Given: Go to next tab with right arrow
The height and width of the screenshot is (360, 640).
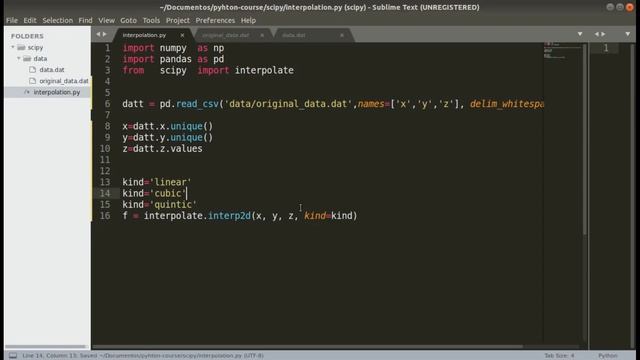Looking at the screenshot, I should coord(104,35).
